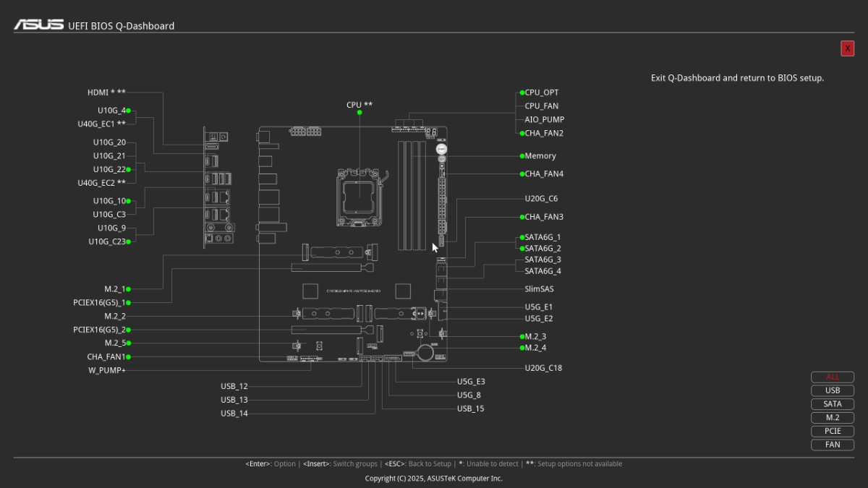Select the SATA6G_1 port label
This screenshot has height=488, width=868.
coord(542,237)
